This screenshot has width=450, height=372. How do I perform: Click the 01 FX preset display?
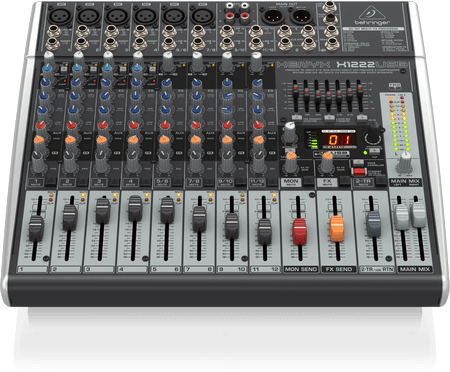339,140
